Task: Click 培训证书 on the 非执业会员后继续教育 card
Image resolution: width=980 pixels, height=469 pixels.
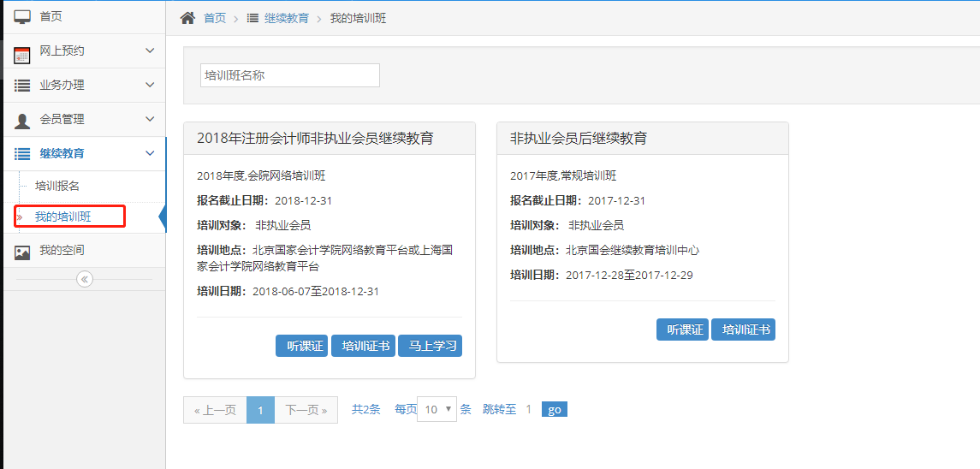Action: (743, 329)
